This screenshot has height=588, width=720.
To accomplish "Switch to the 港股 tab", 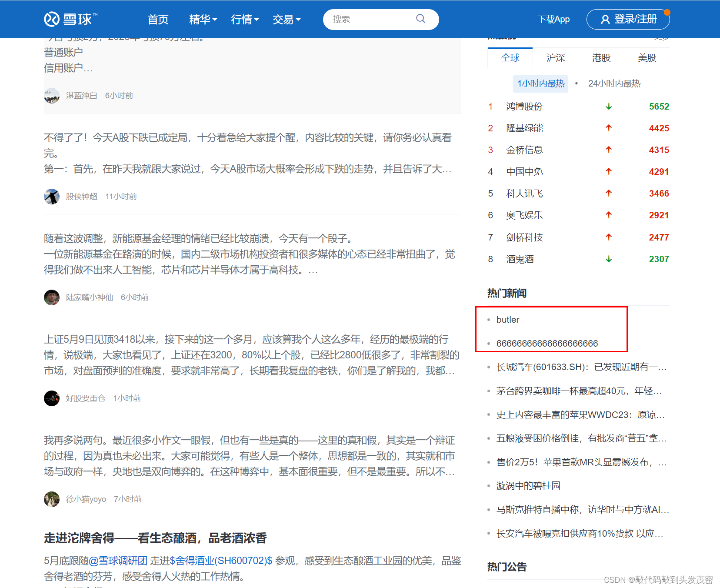I will [601, 58].
